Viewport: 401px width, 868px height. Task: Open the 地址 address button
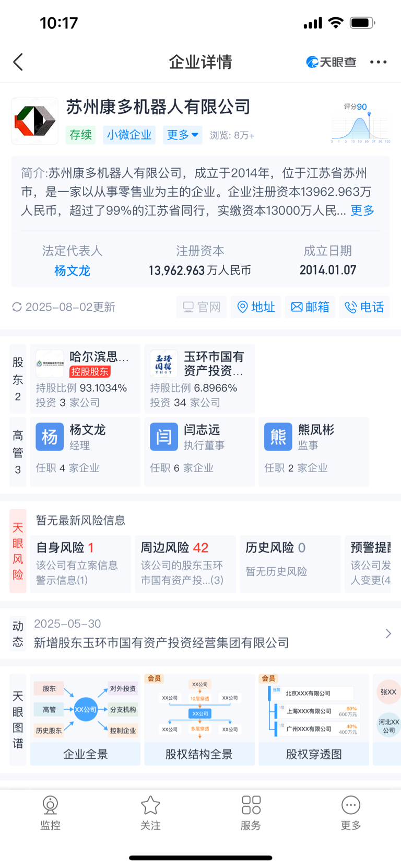[x=256, y=307]
